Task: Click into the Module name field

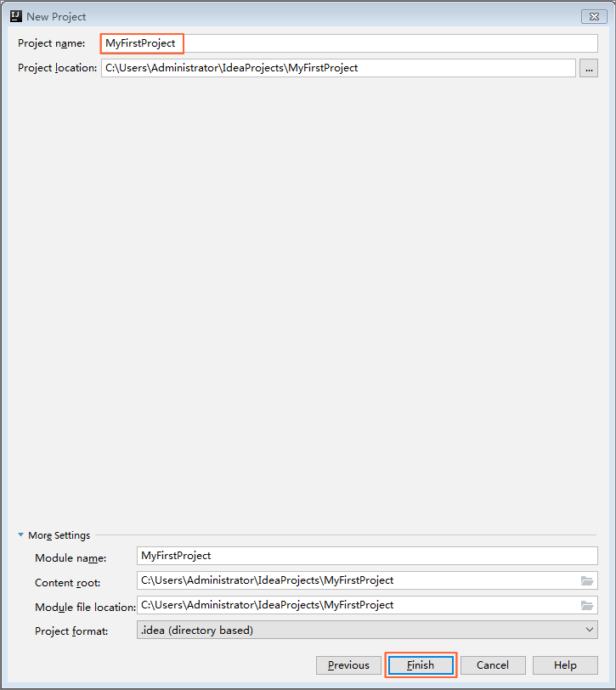Action: [x=367, y=556]
